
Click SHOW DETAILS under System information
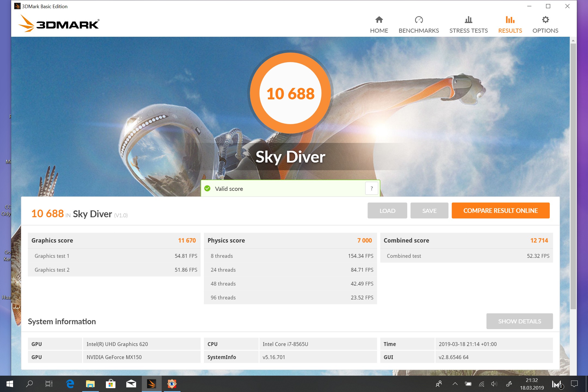tap(519, 321)
